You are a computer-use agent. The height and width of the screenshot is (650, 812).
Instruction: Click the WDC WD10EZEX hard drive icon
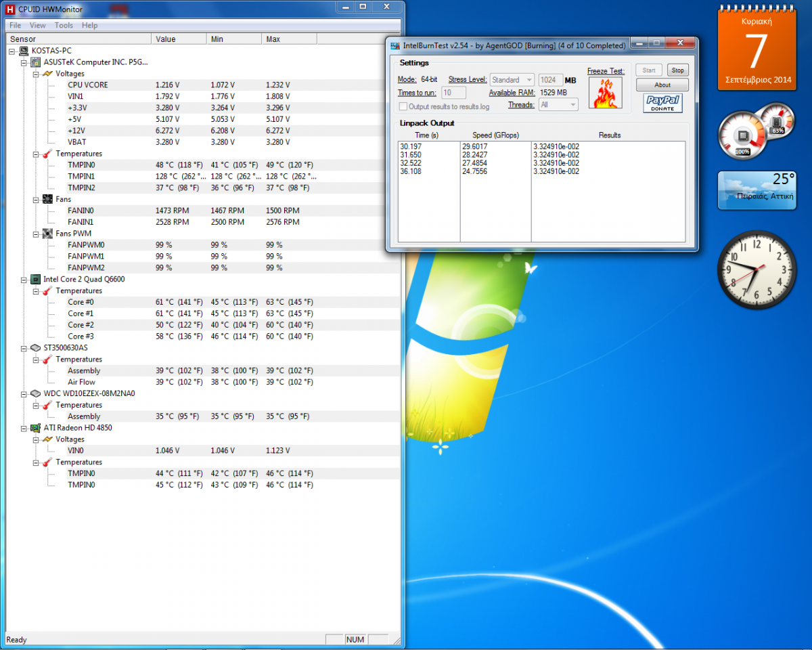coord(35,393)
